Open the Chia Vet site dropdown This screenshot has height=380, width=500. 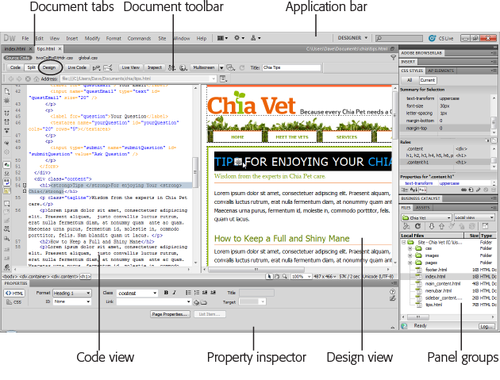point(426,218)
